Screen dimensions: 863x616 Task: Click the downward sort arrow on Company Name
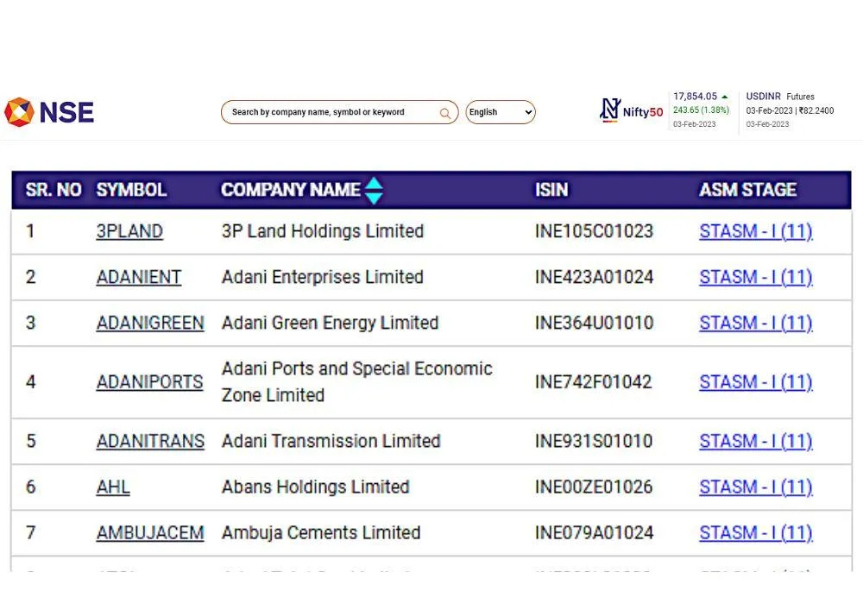373,196
